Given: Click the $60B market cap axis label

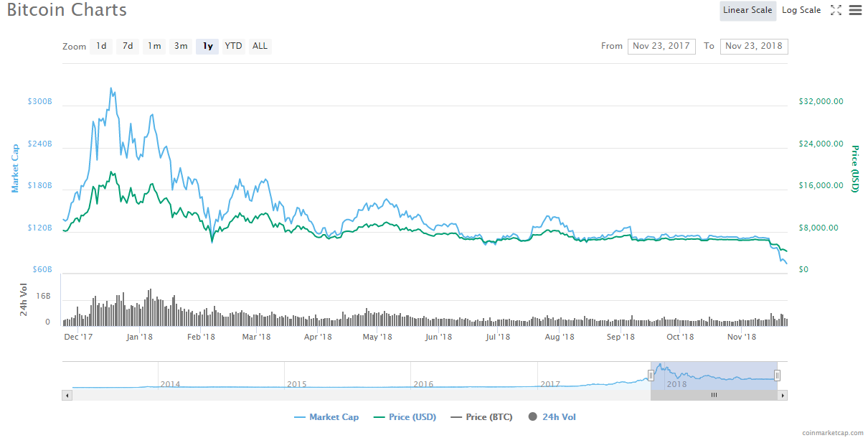Looking at the screenshot, I should (x=42, y=269).
